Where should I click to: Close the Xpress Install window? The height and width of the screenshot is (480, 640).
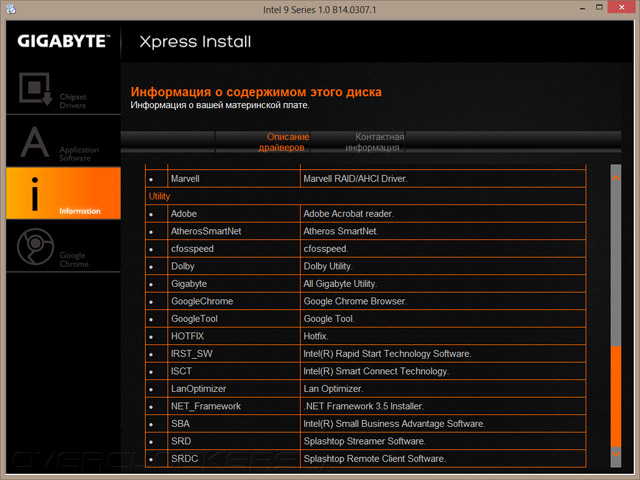coord(622,7)
